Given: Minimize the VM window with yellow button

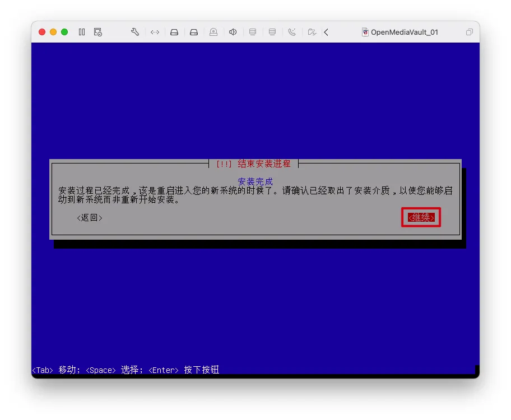Looking at the screenshot, I should pos(53,32).
